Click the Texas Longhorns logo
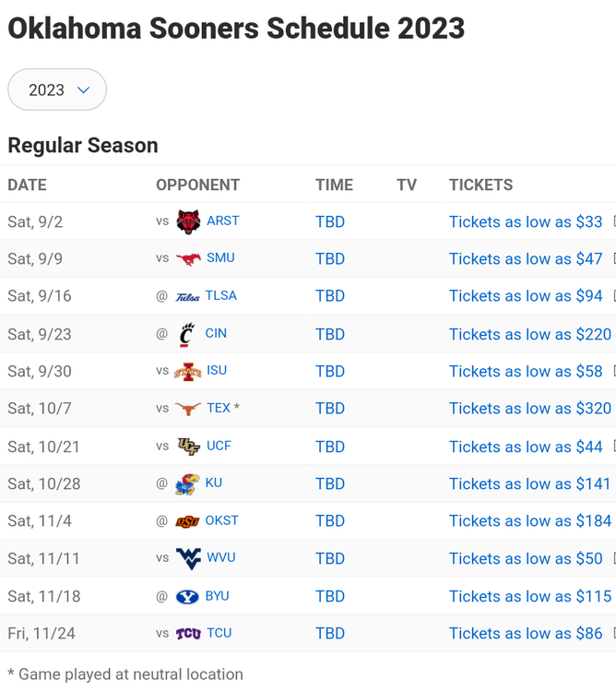The image size is (616, 692). pos(188,409)
